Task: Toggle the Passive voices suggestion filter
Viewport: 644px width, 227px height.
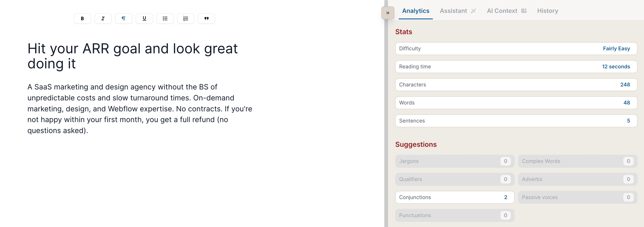Action: [x=578, y=197]
